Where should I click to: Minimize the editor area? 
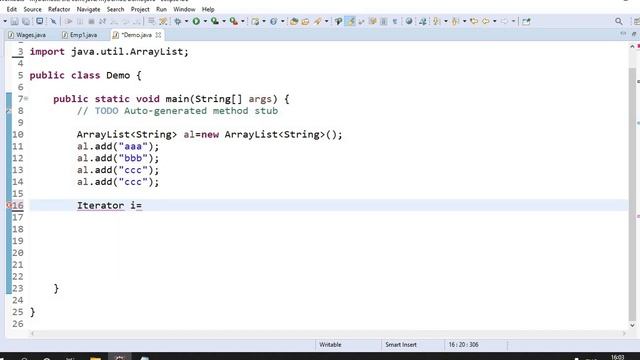[x=623, y=34]
